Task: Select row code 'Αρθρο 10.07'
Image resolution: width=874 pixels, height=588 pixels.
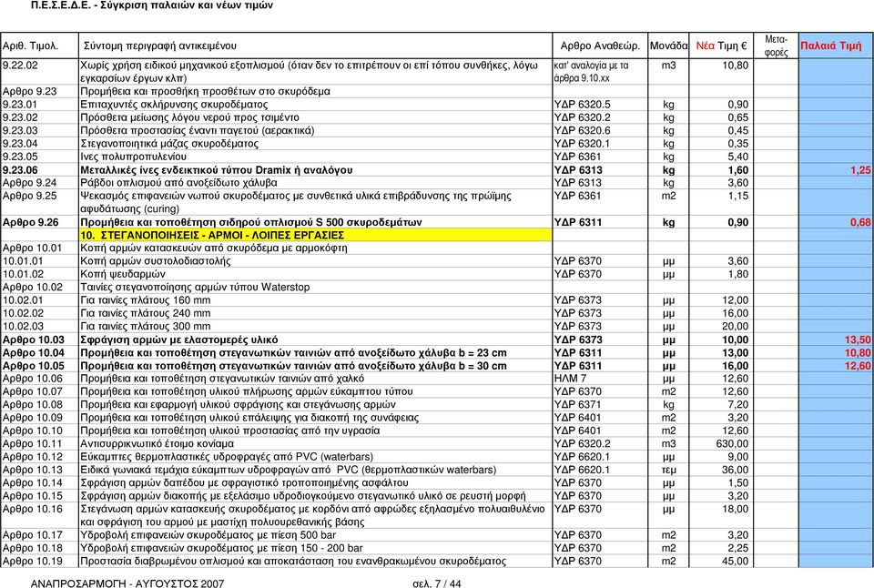Action: click(33, 391)
